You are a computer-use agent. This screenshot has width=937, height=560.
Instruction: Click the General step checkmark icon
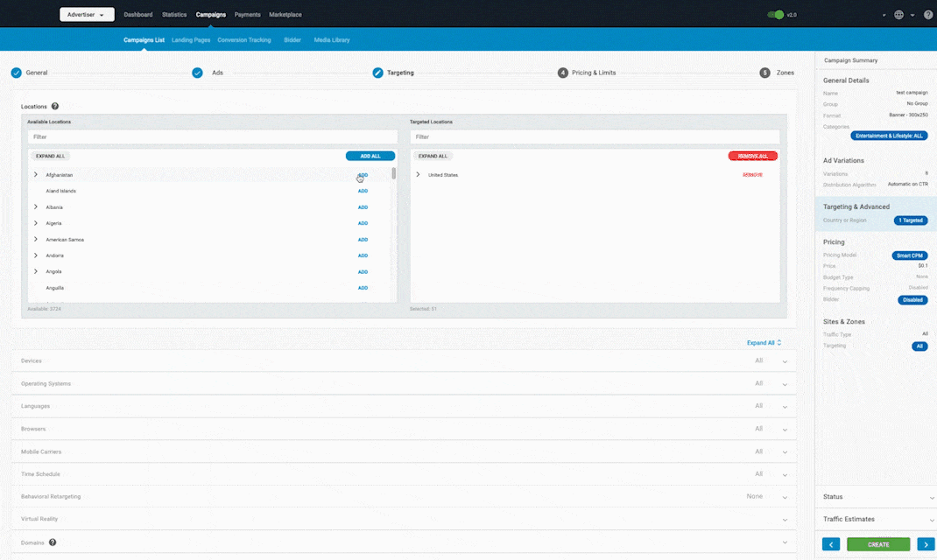(x=17, y=73)
